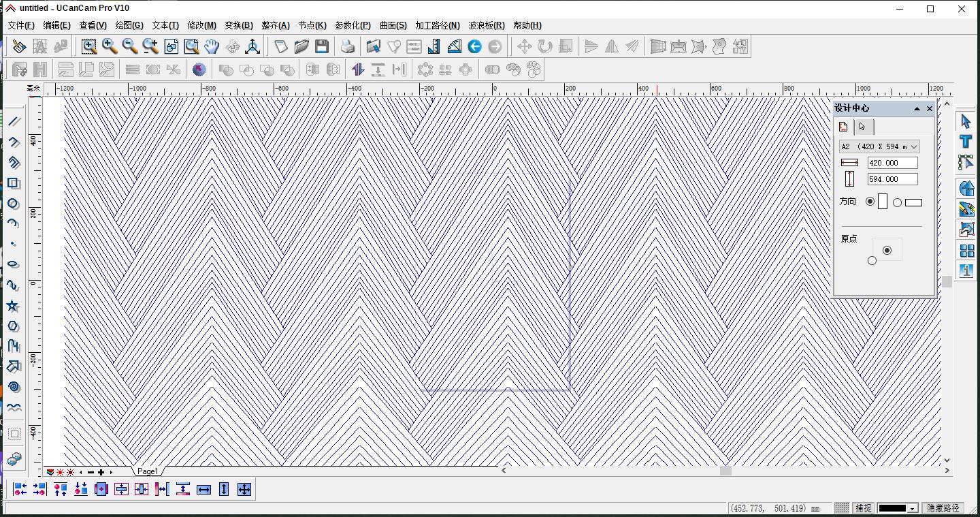Open the 帮助(H) menu
The image size is (980, 517).
527,25
